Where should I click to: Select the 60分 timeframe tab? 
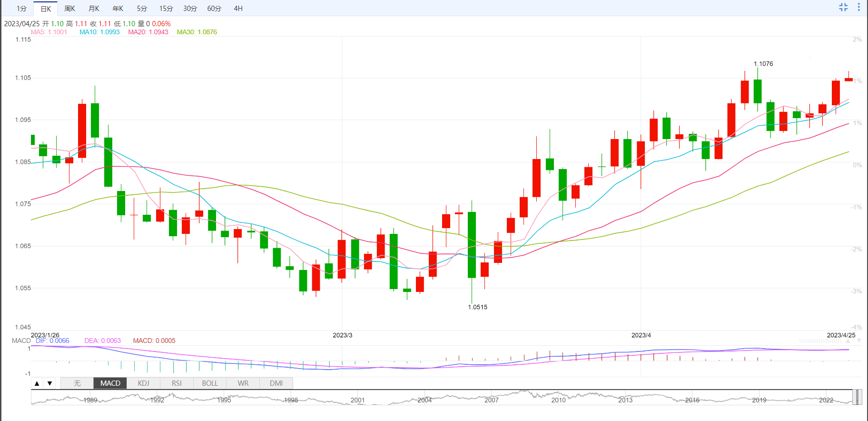214,9
